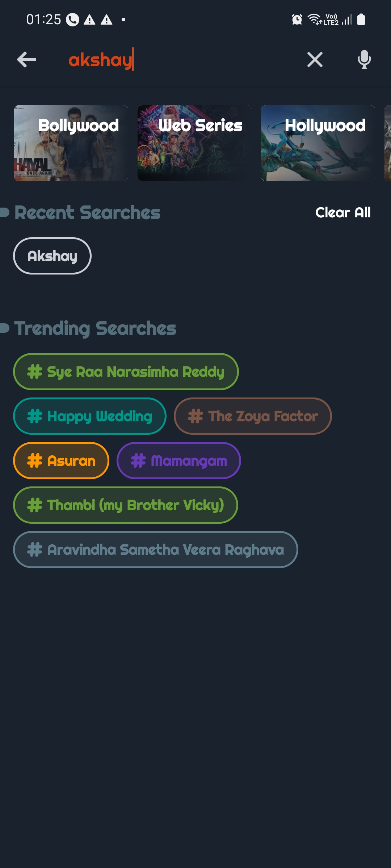Tap Clear All to remove recent searches
The width and height of the screenshot is (391, 868).
342,213
